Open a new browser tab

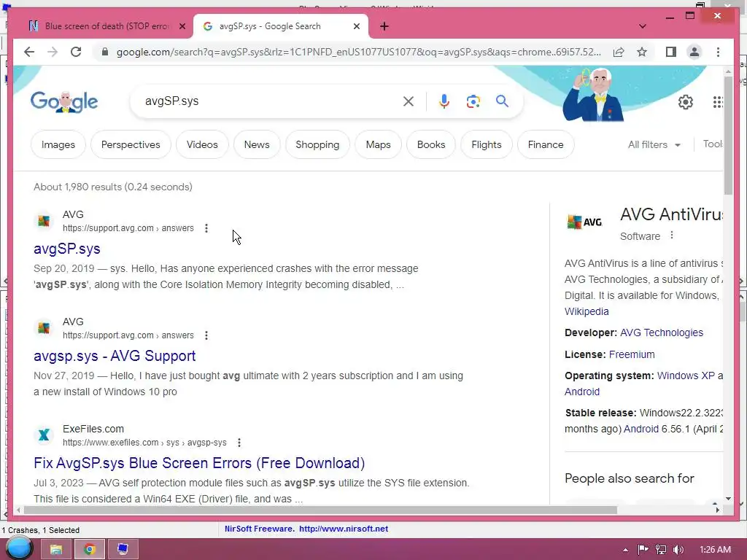(x=384, y=26)
